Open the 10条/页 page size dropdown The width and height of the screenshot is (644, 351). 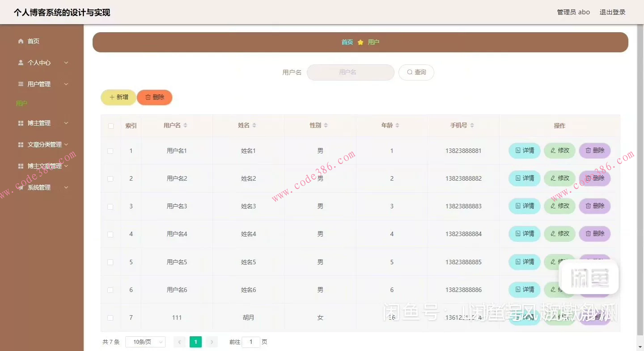pyautogui.click(x=145, y=341)
